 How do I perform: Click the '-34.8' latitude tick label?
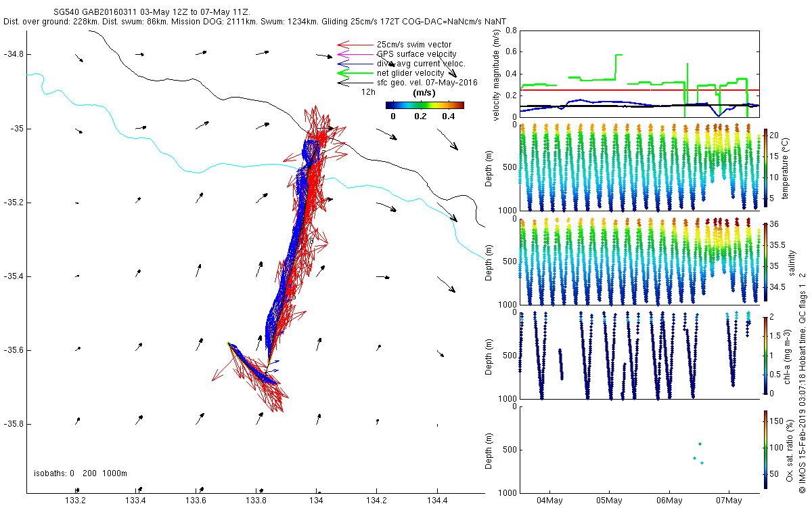(14, 54)
